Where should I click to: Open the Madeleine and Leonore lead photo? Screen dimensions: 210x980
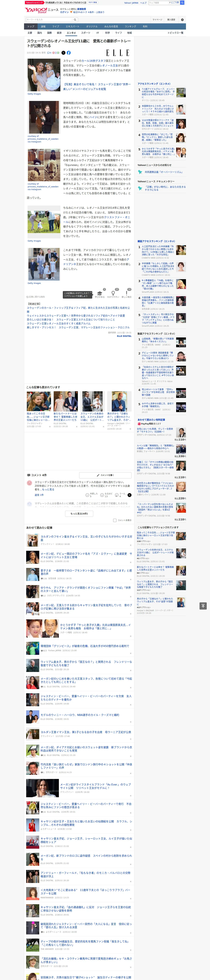pyautogui.click(x=44, y=75)
